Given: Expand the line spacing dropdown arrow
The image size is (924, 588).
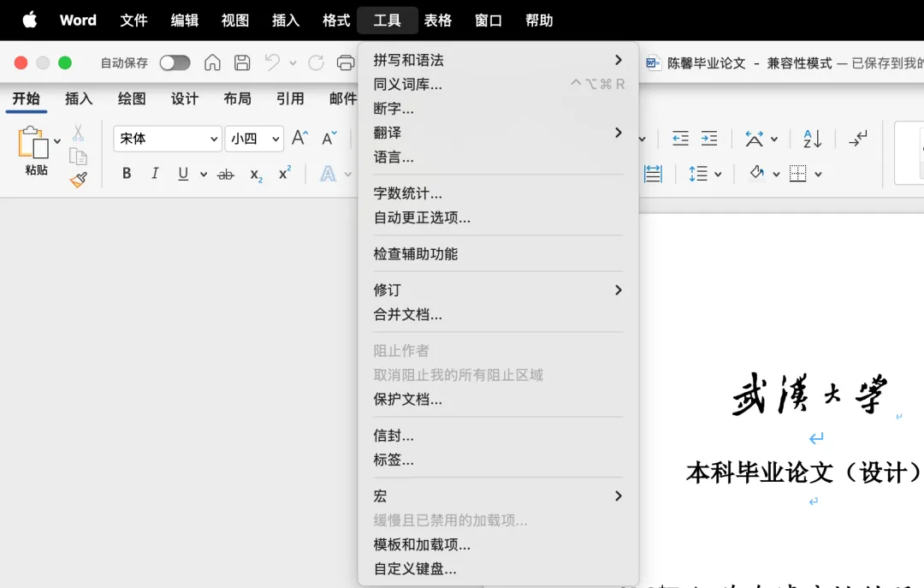Looking at the screenshot, I should click(718, 174).
